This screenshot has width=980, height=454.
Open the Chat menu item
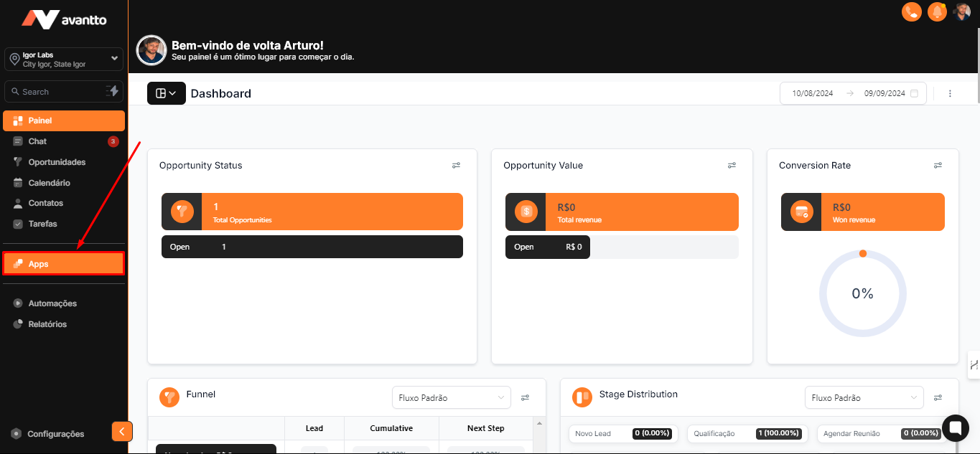pyautogui.click(x=37, y=141)
